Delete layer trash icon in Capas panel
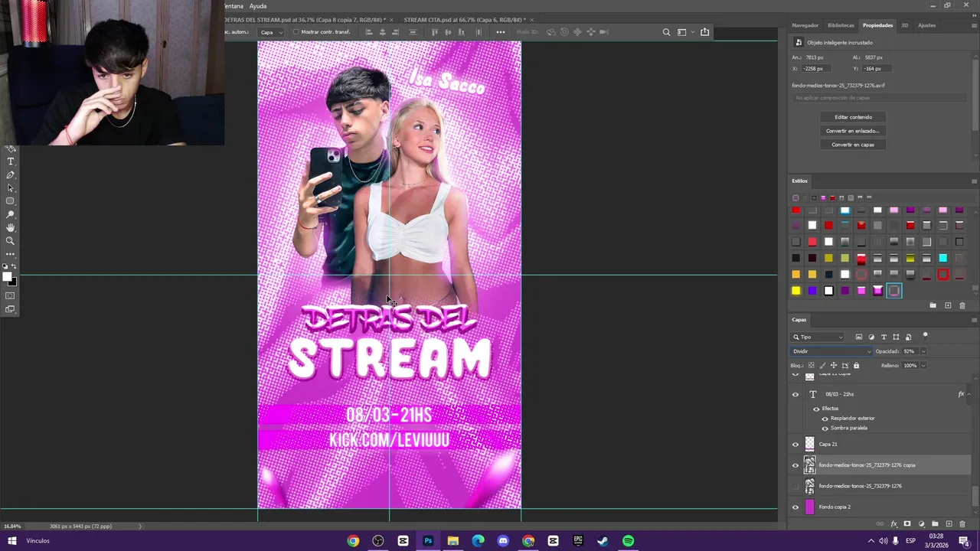980x551 pixels. tap(962, 524)
